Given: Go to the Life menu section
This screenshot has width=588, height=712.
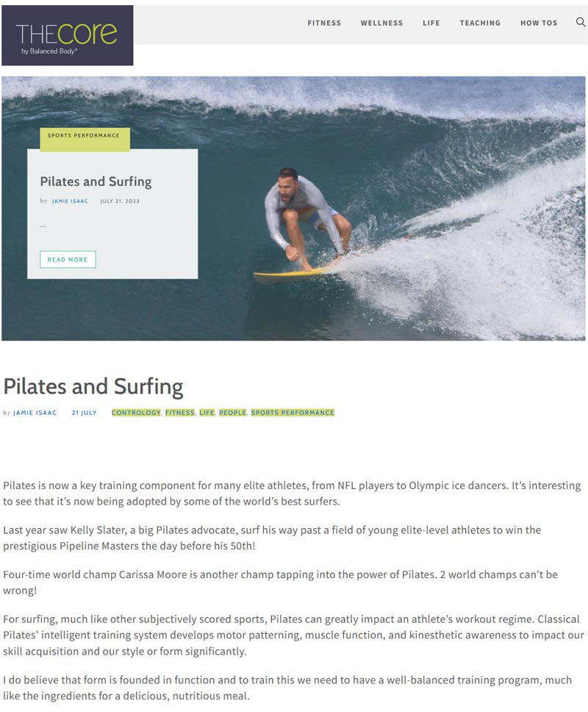Looking at the screenshot, I should [431, 23].
